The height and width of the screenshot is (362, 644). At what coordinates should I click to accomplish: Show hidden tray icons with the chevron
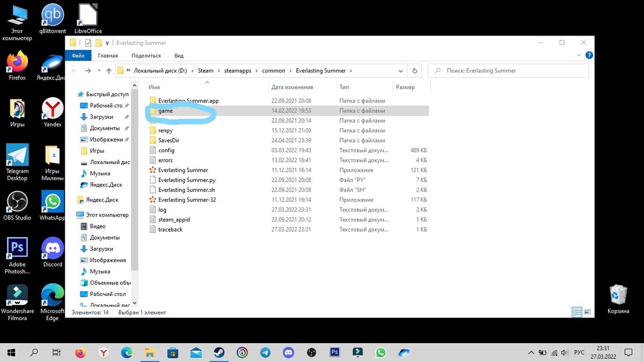pos(531,352)
